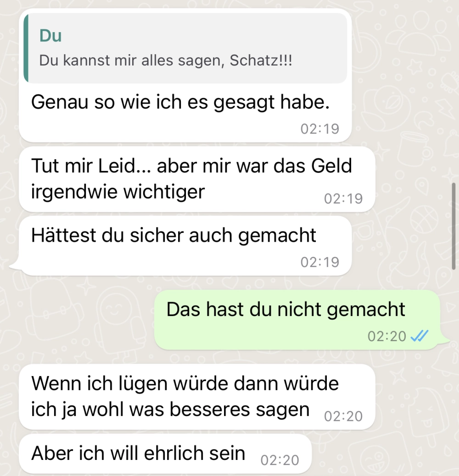Click the 02:19 timestamp next to "irgendwie wichtiger"
The width and height of the screenshot is (459, 476).
tap(343, 199)
